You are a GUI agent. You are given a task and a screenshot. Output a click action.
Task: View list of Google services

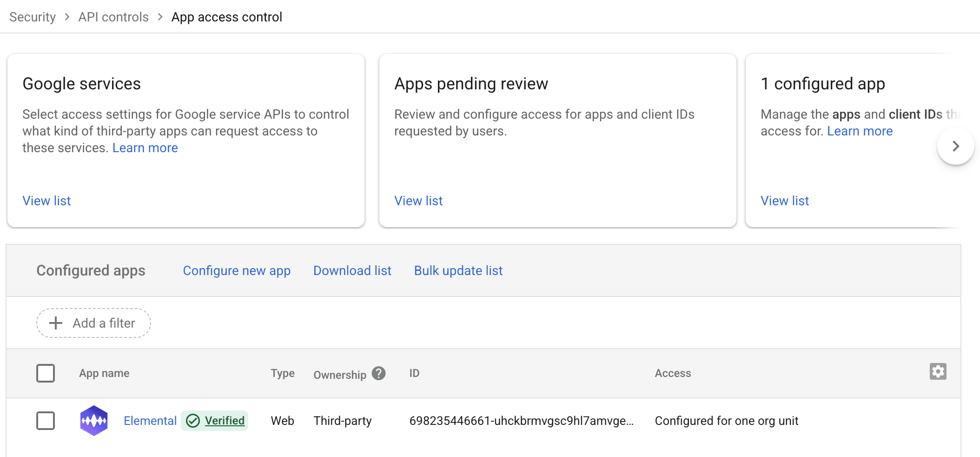pyautogui.click(x=46, y=201)
